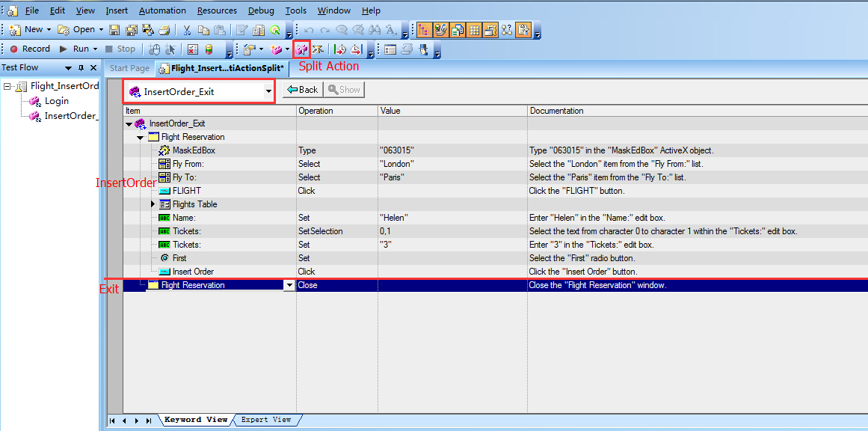Click the Back button

click(x=301, y=90)
